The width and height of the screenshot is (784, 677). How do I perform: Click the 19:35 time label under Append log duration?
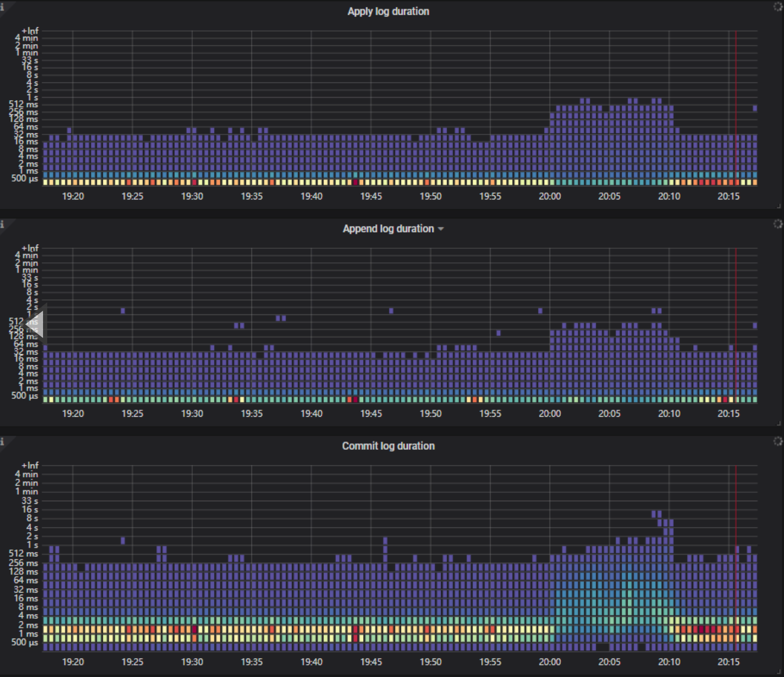point(252,414)
